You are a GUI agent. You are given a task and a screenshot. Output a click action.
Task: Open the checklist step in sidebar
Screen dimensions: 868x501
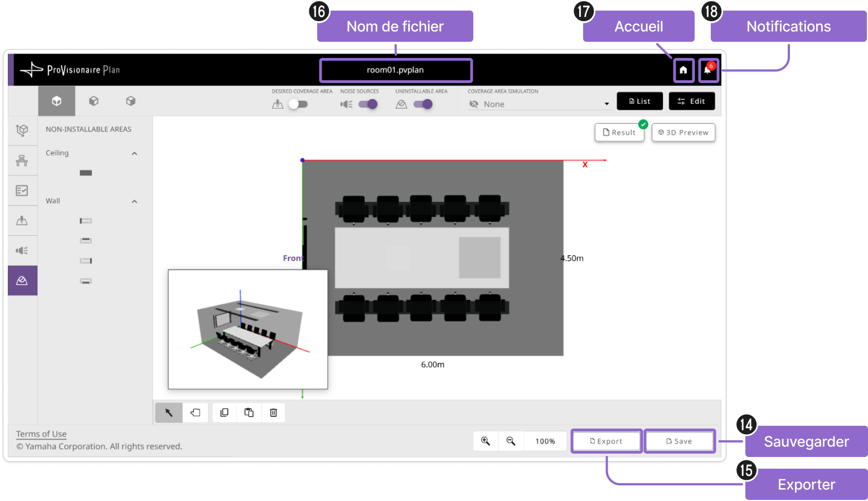tap(22, 191)
